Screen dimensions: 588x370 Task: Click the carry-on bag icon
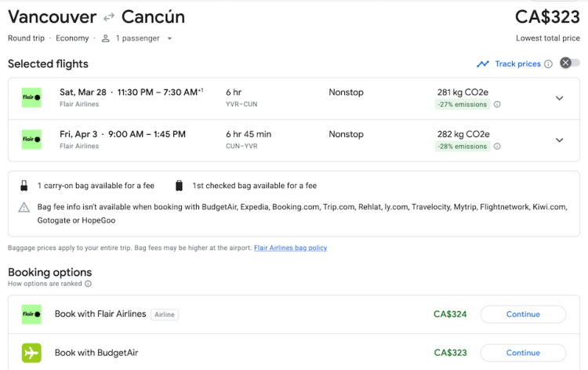24,186
